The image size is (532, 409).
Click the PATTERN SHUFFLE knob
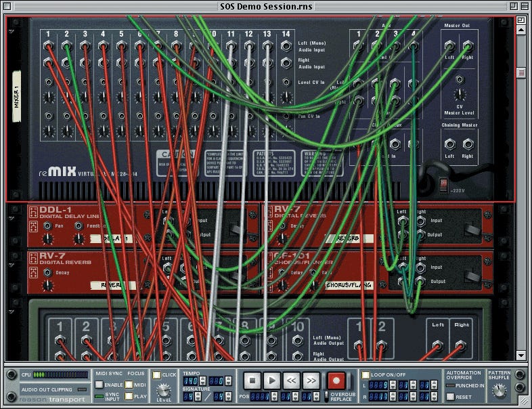(499, 391)
